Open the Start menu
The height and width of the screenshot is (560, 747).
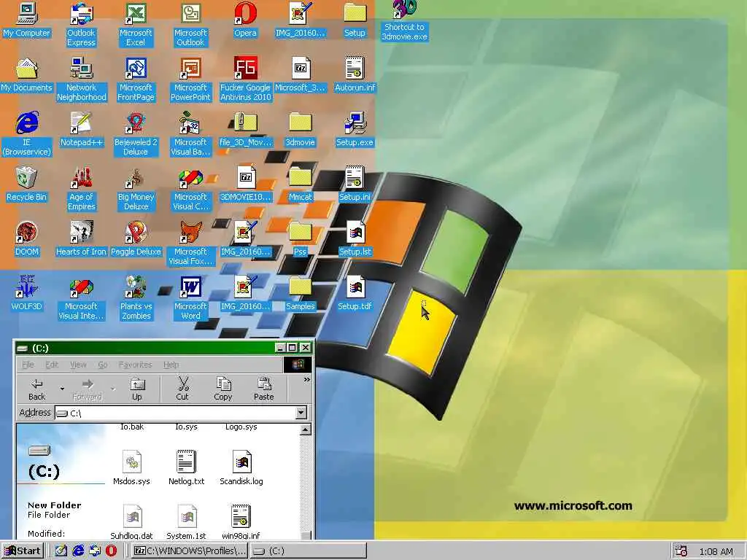(23, 551)
